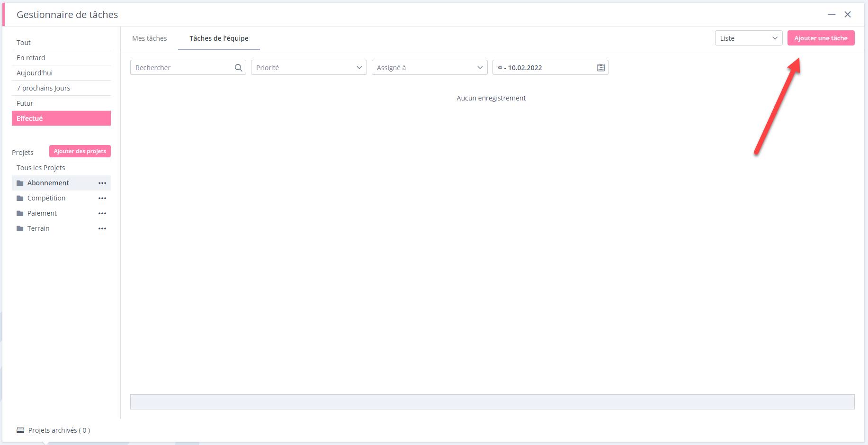The height and width of the screenshot is (445, 868).
Task: Select the Paiement project
Action: [61, 213]
